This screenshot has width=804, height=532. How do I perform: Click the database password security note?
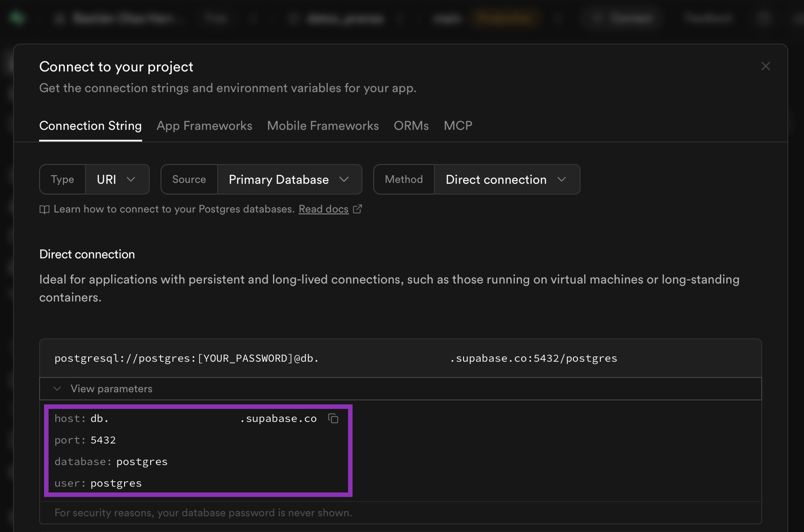click(x=203, y=513)
